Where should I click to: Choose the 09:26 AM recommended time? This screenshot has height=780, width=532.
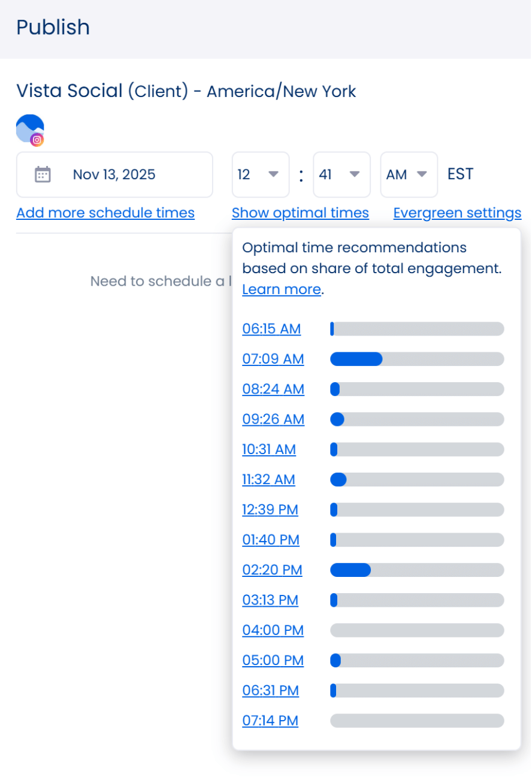(273, 419)
